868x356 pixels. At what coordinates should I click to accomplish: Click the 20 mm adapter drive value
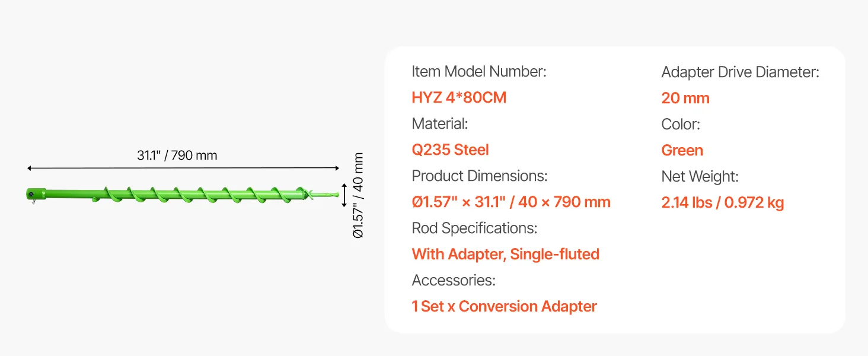685,98
